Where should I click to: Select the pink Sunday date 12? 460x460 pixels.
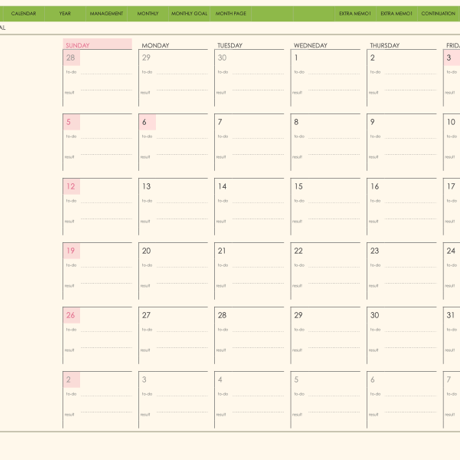pos(71,186)
